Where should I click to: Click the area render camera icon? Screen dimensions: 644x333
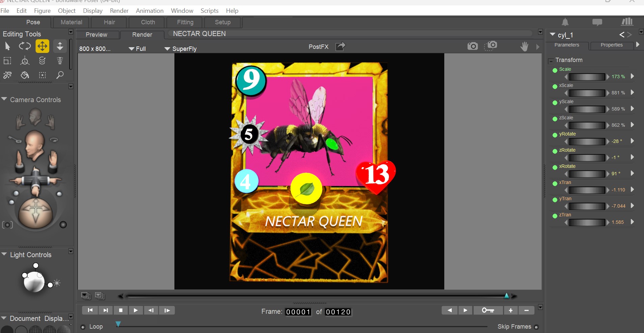point(491,46)
